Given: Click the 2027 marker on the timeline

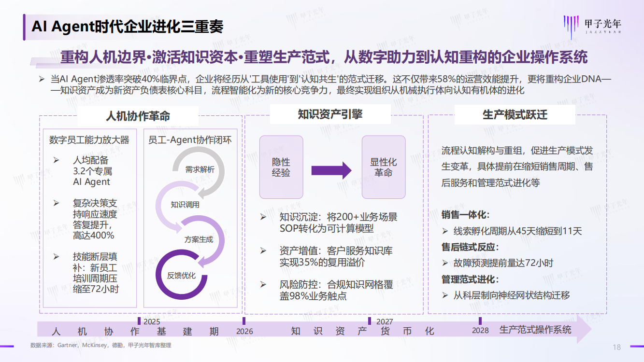Looking at the screenshot, I should point(370,320).
